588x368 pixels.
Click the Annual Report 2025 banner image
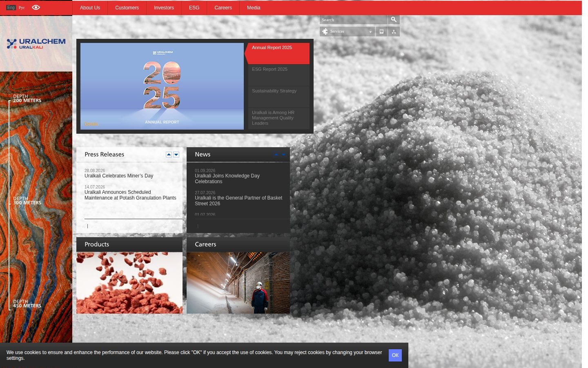[x=162, y=86]
